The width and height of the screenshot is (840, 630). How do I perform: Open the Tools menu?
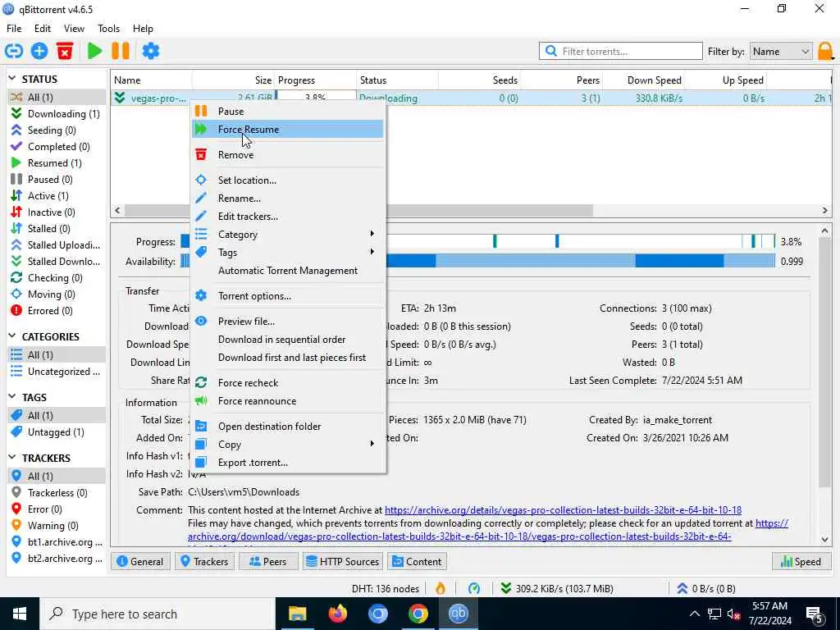click(x=108, y=29)
